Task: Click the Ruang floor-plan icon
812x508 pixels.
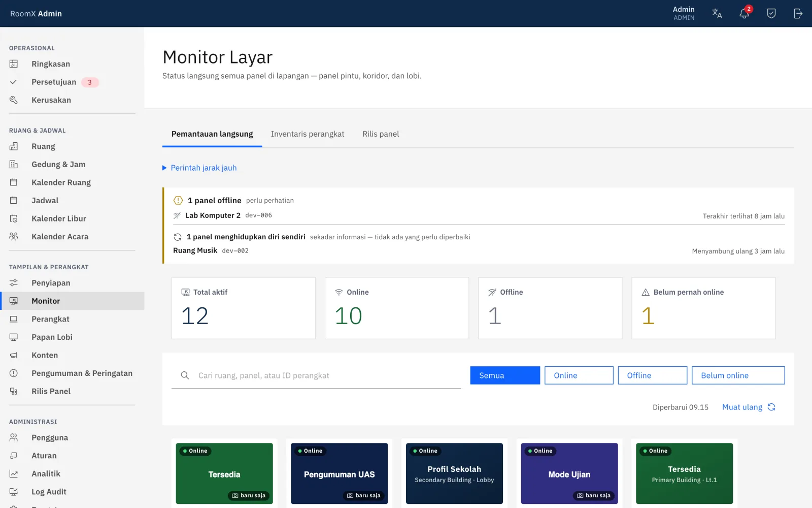Action: 14,146
